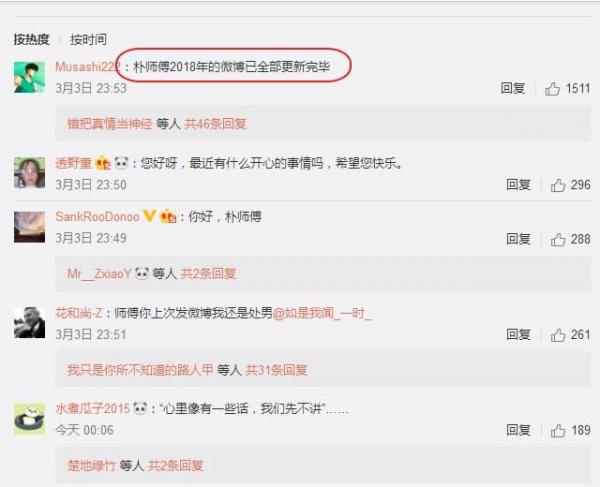The image size is (600, 487).
Task: Expand 共2条回复 under SankRooDonoo's comment
Action: (x=208, y=274)
